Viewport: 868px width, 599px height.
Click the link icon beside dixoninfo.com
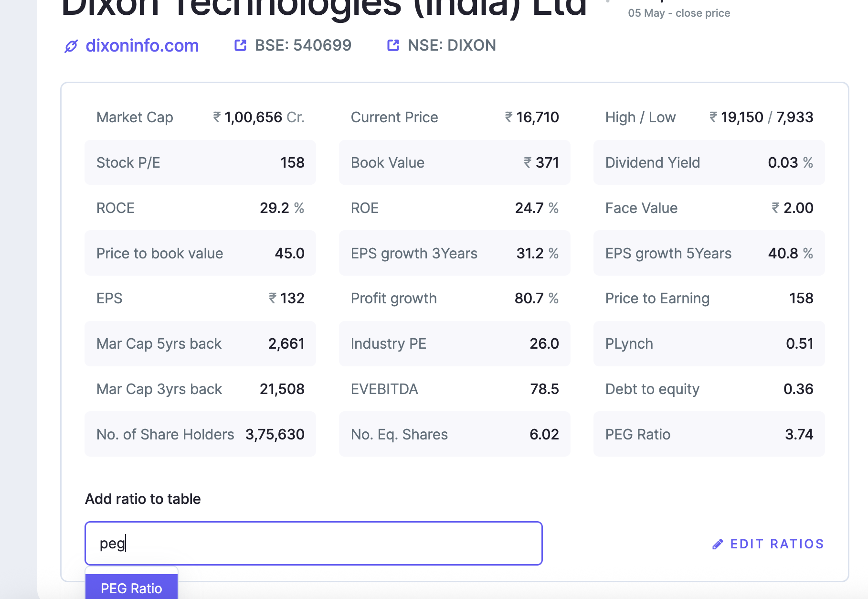71,46
